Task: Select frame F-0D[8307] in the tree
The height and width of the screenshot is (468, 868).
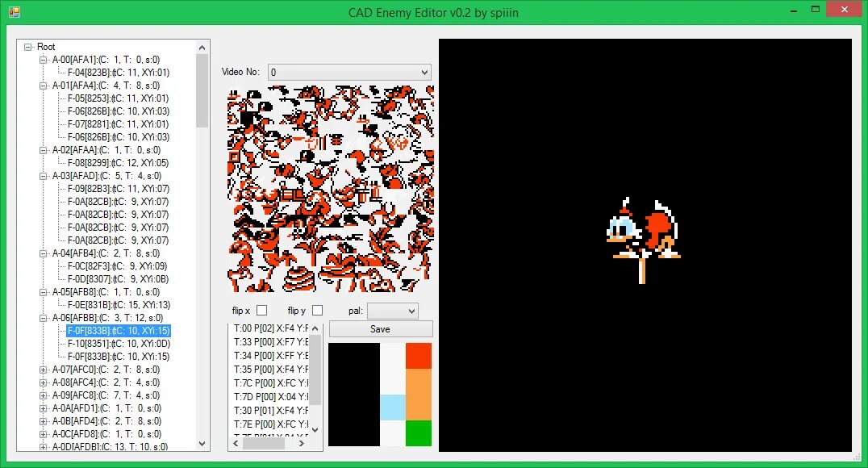Action: (118, 279)
